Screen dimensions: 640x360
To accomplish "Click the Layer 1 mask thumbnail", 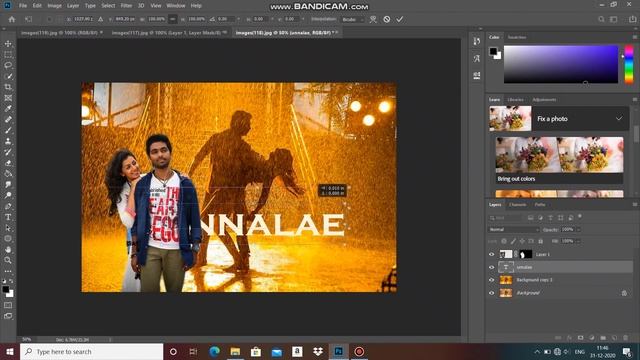I will (526, 254).
